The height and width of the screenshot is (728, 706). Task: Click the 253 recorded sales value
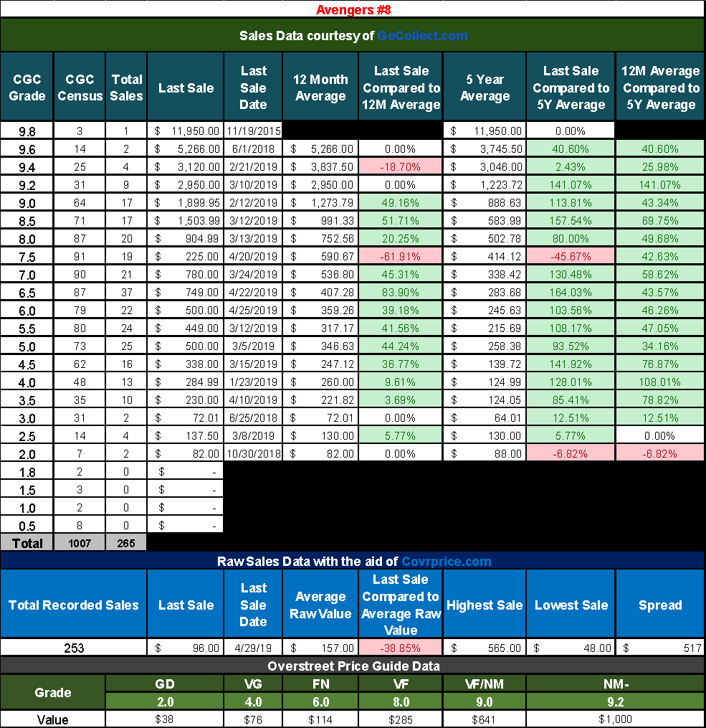click(x=74, y=648)
